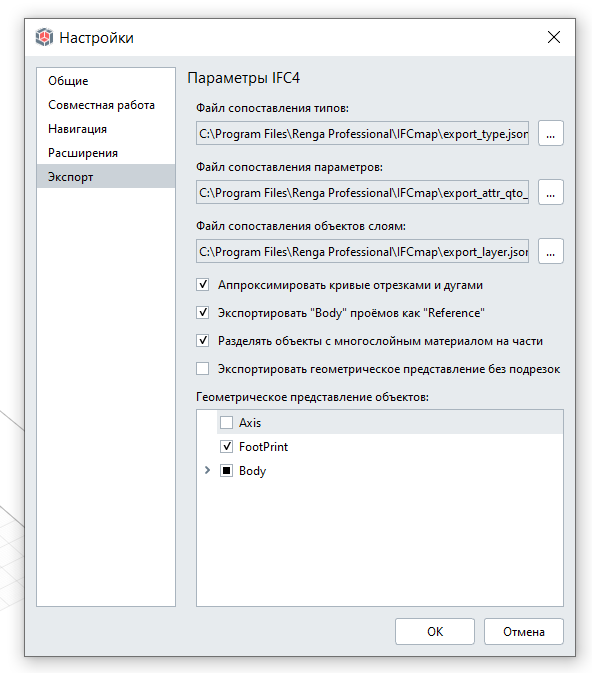Image resolution: width=592 pixels, height=673 pixels.
Task: Browse for the type mapping file
Action: [x=551, y=133]
